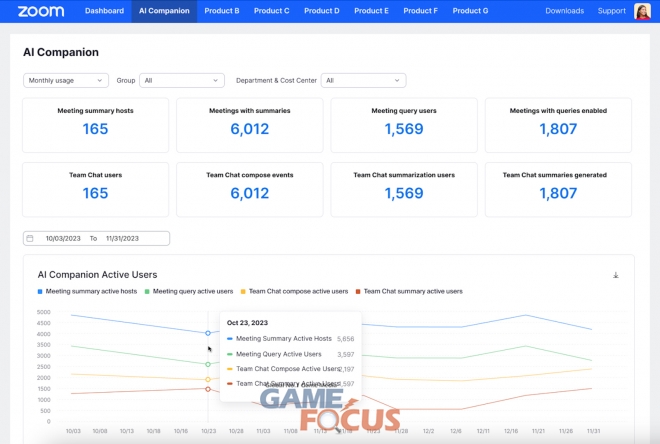This screenshot has height=444, width=660.
Task: Switch to Product C tab
Action: (271, 11)
